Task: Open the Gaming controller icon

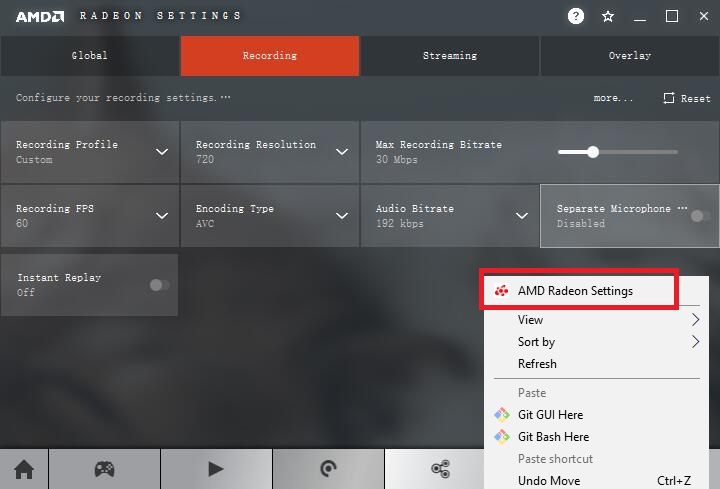Action: 105,469
